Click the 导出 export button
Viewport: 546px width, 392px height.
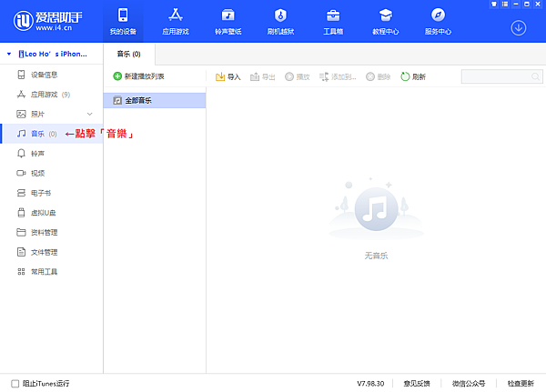click(263, 76)
